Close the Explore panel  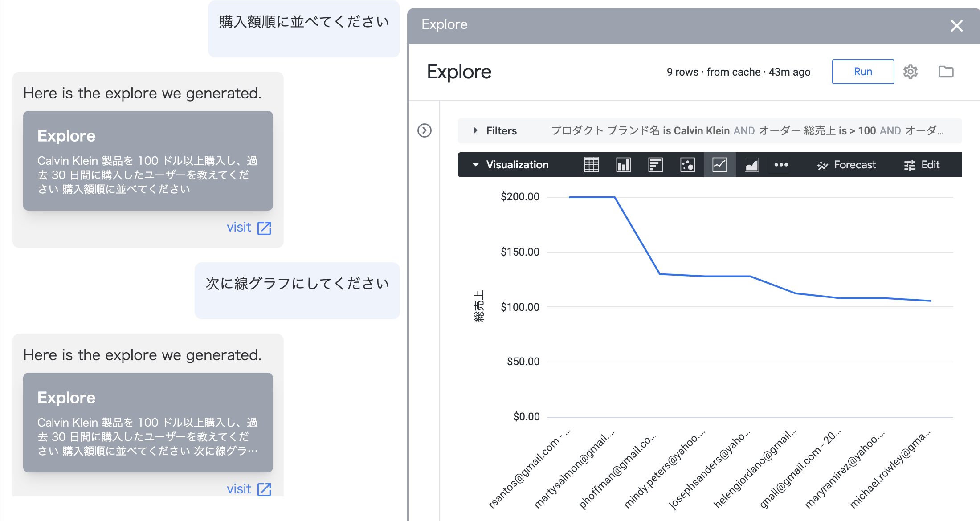click(956, 25)
